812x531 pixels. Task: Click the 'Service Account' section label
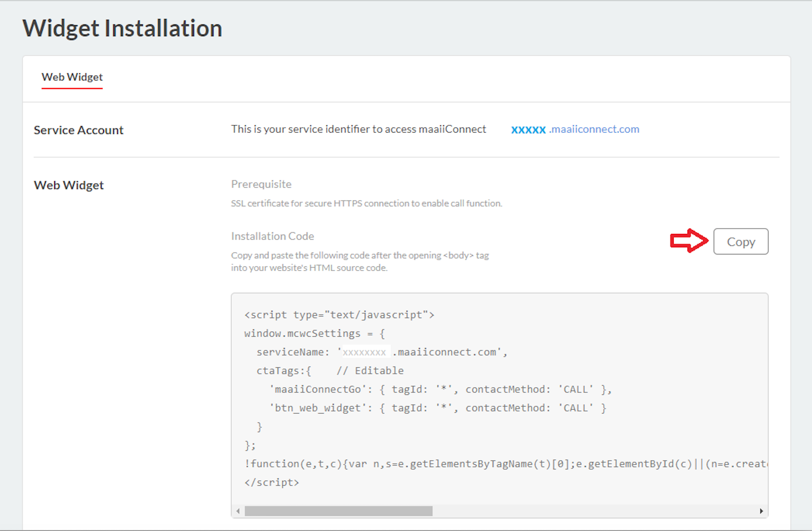(x=79, y=130)
